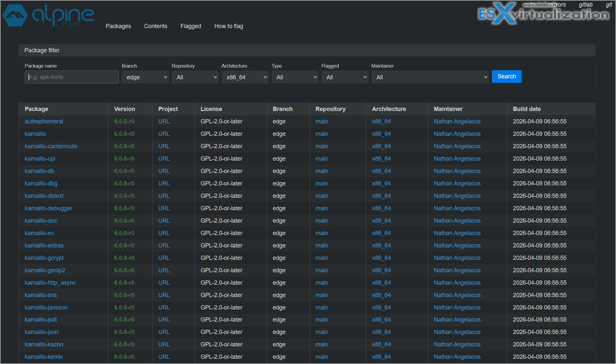Expand the Flagged filter dropdown
Viewport: 616px width, 364px height.
point(345,77)
